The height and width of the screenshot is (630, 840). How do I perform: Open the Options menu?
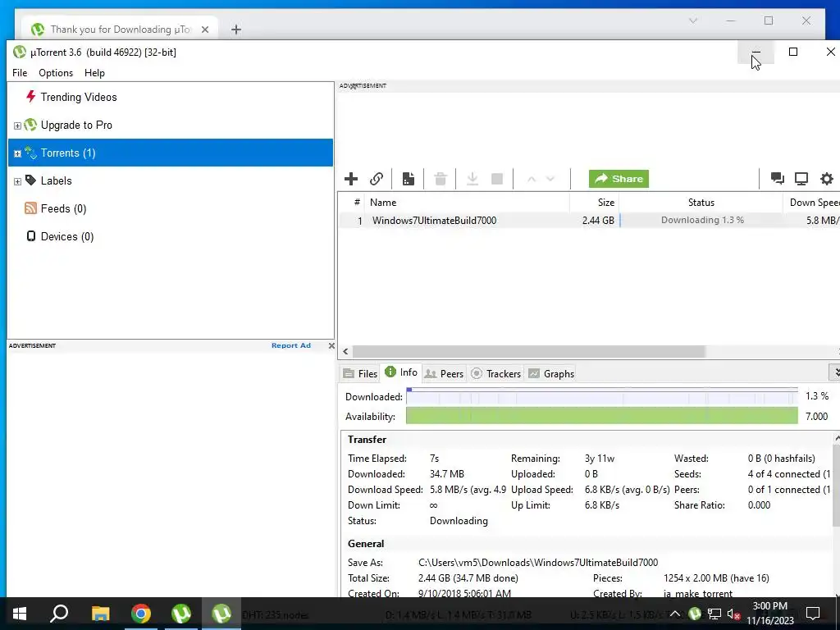(x=56, y=73)
